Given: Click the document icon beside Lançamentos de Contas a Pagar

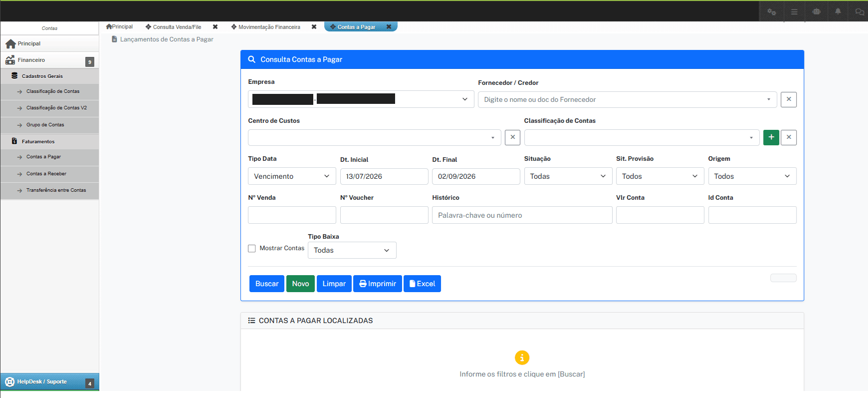Looking at the screenshot, I should coord(114,39).
